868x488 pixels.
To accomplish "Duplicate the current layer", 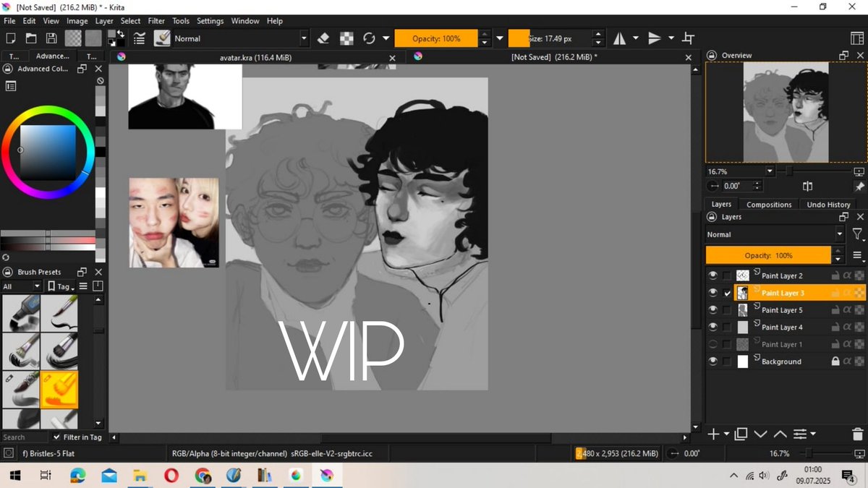I will [741, 434].
